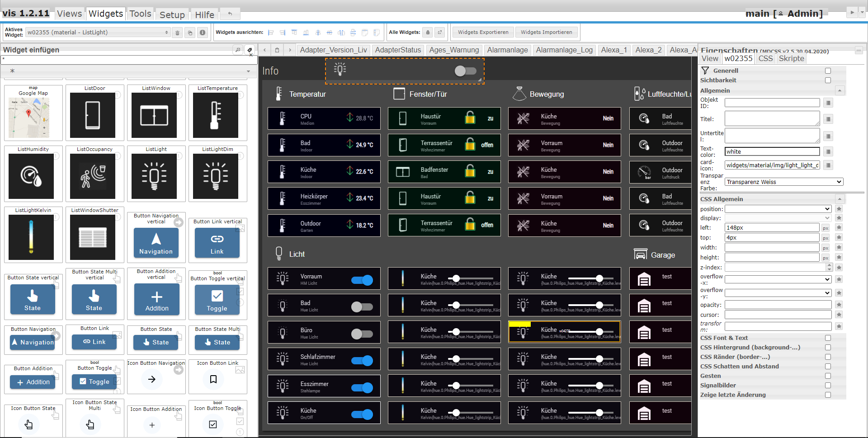Check the Generell checkbox
Screen dimensions: 868x438
point(828,71)
